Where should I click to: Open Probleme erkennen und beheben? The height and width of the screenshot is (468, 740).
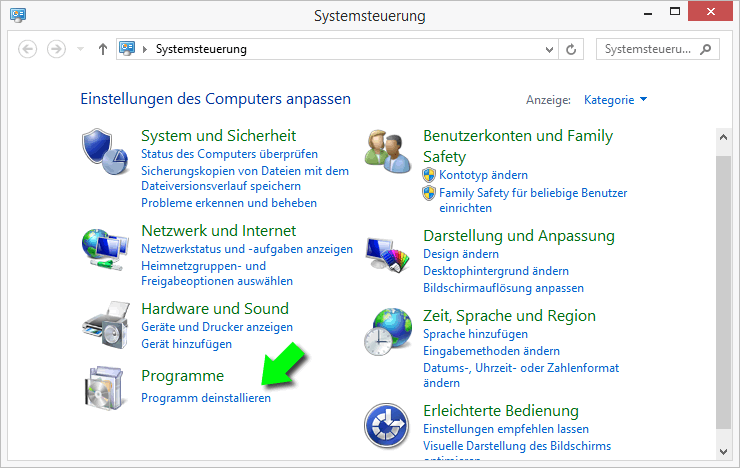click(x=229, y=203)
